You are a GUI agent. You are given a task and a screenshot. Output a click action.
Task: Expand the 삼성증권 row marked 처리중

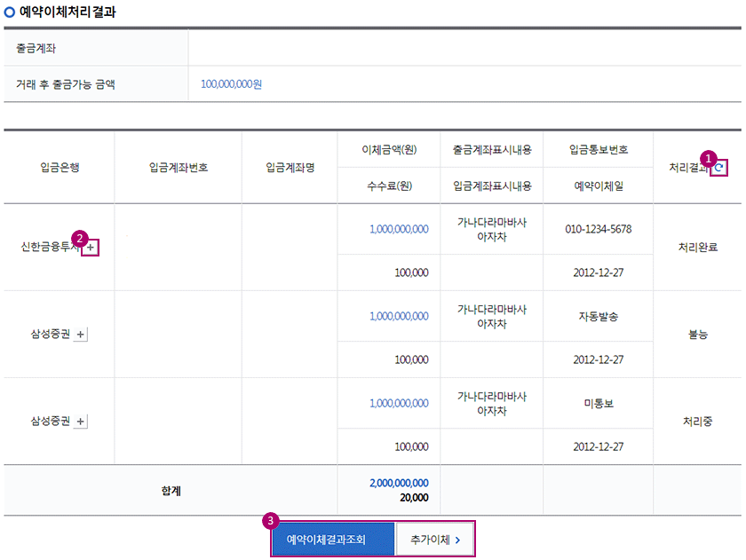81,422
